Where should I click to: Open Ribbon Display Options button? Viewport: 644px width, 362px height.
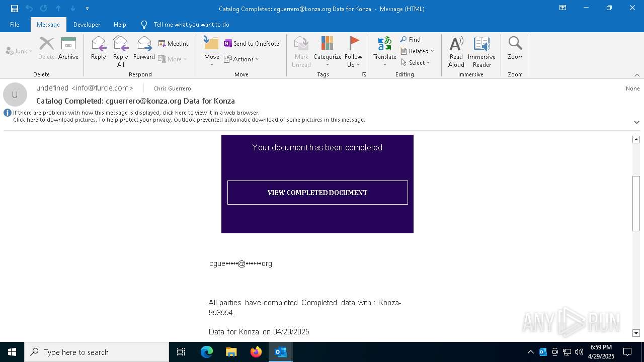point(563,8)
